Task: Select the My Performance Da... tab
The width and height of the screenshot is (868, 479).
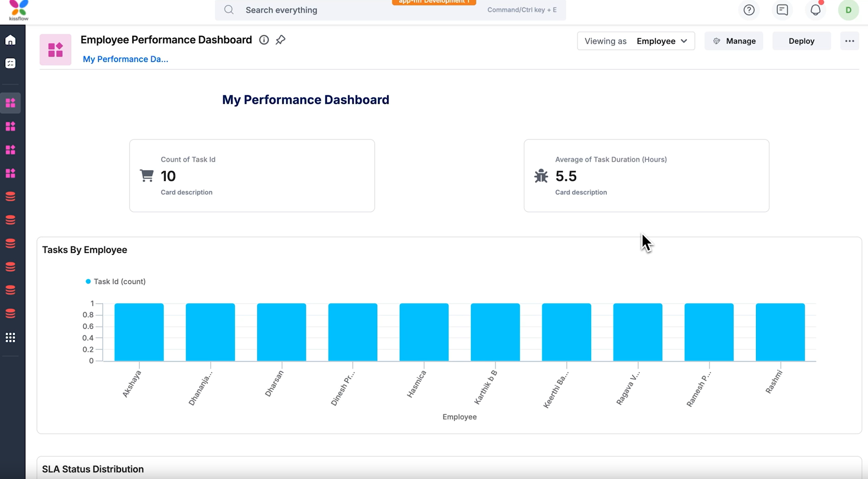Action: 125,59
